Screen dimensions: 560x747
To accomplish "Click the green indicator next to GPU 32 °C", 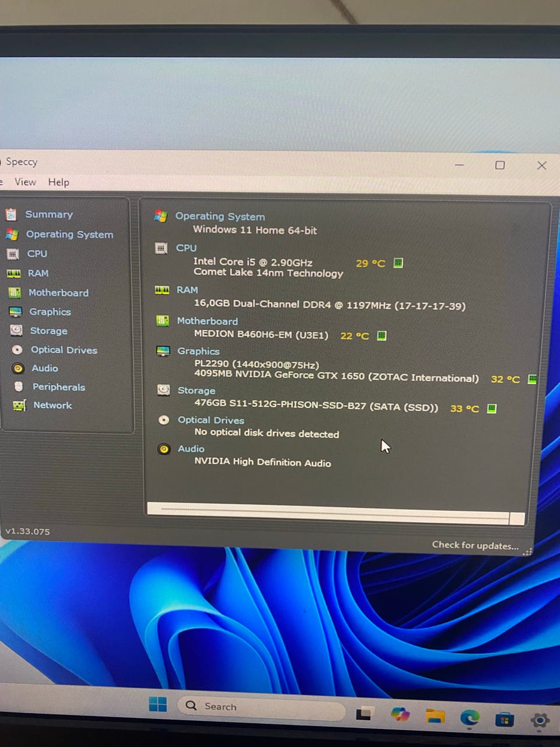I will (532, 379).
